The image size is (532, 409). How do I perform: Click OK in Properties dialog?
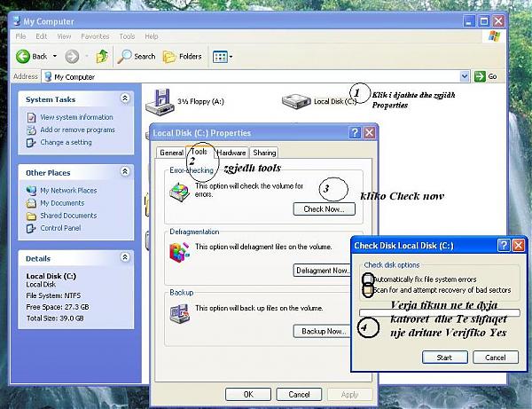point(248,395)
